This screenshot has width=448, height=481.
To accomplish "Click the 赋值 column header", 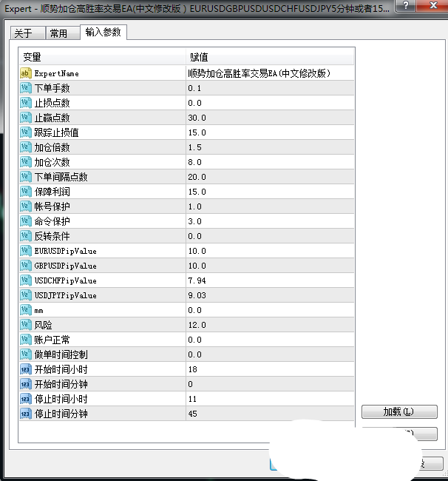I will coord(270,57).
